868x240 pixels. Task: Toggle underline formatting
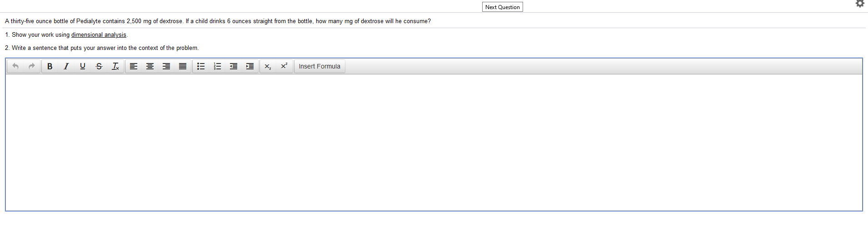pyautogui.click(x=83, y=66)
